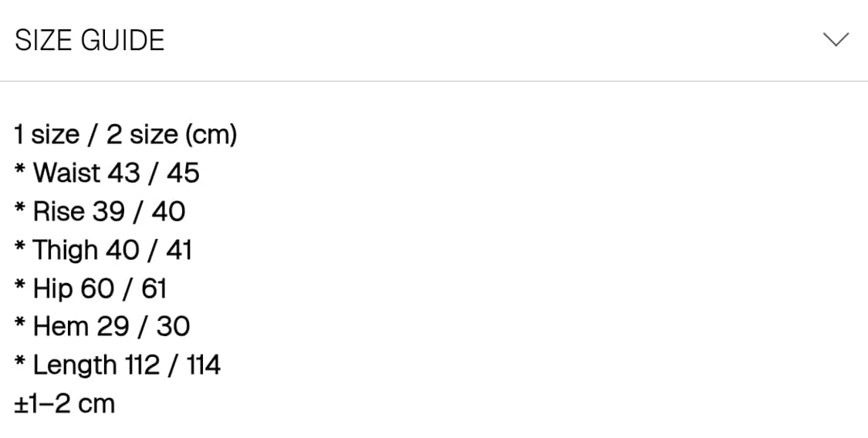Click the word 'Rise' in the list
The width and height of the screenshot is (868, 438).
click(x=59, y=211)
